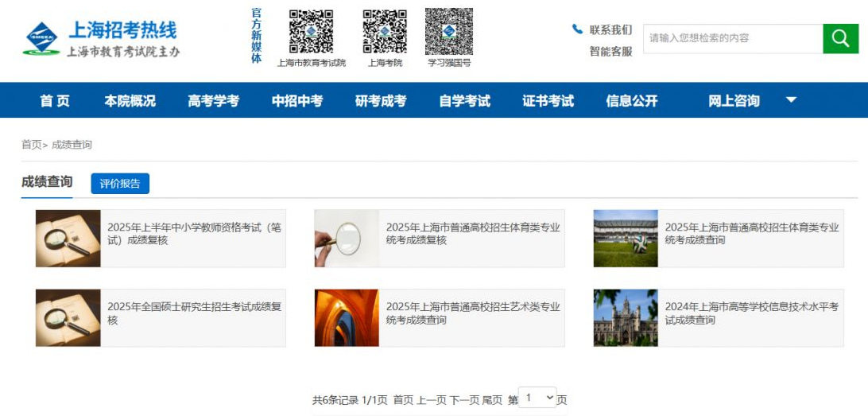868x416 pixels.
Task: Click the 共6条记录 1/1页 text
Action: (350, 400)
